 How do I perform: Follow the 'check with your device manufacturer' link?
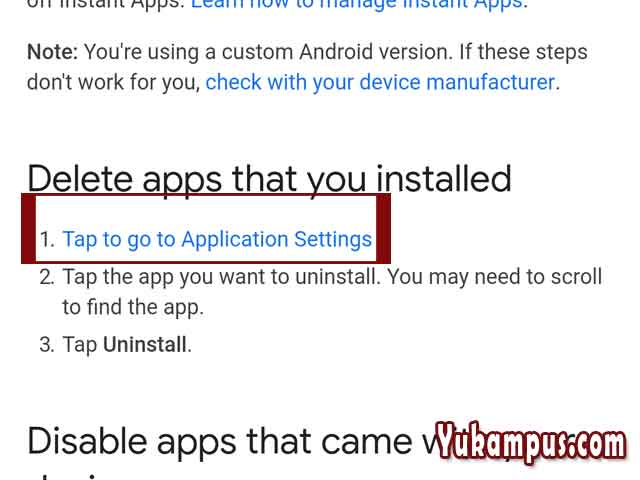point(380,82)
